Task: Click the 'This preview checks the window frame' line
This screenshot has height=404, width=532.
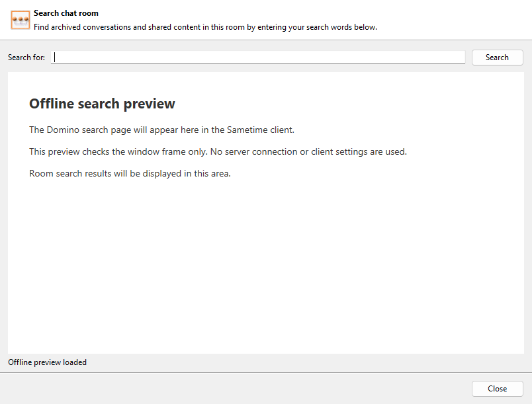Action: [x=218, y=151]
